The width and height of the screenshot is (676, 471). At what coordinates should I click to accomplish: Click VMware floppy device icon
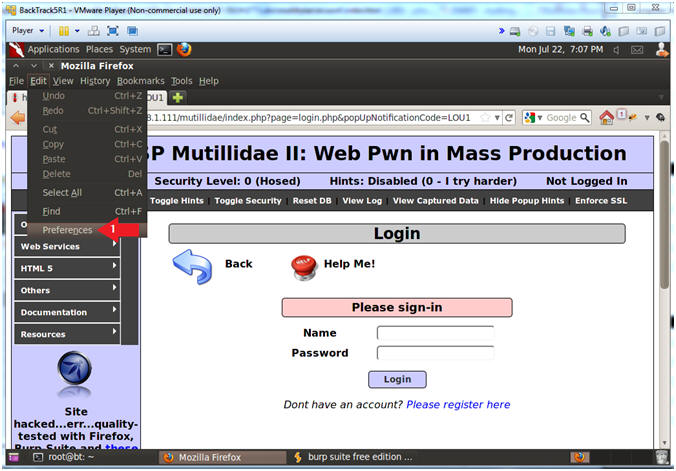click(551, 31)
